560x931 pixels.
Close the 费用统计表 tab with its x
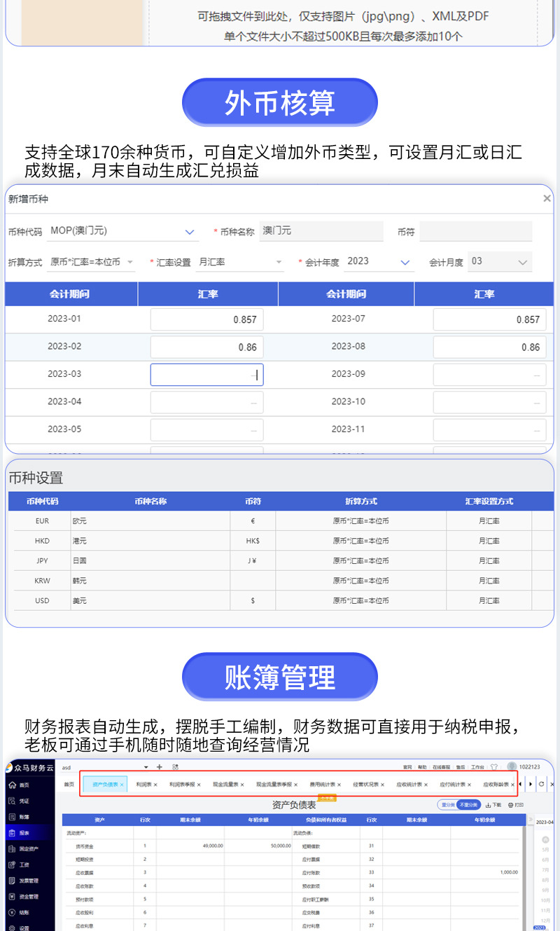point(339,785)
